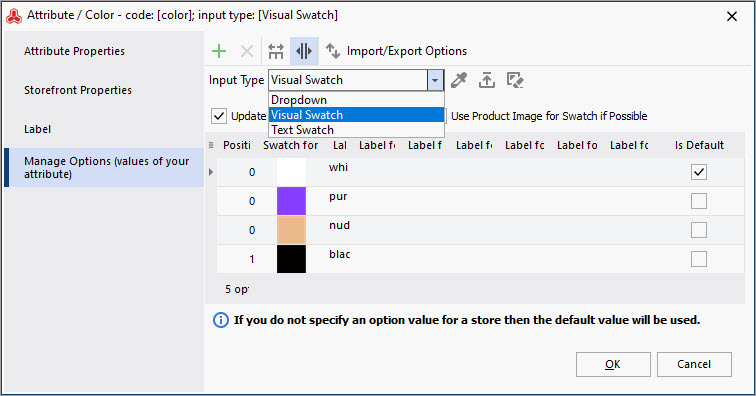Click the delete option X icon
Screen dimensions: 756x396
[247, 51]
